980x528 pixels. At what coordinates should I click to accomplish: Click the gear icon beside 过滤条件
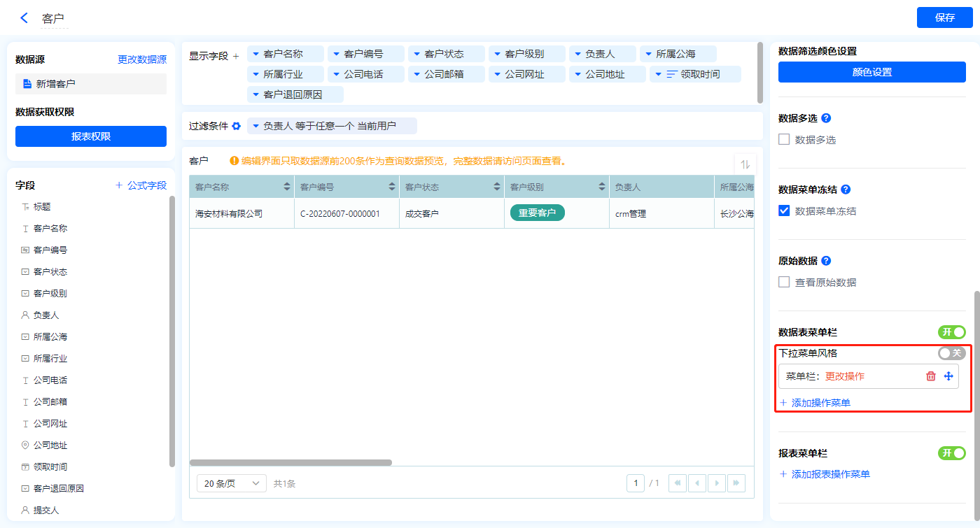click(x=237, y=126)
